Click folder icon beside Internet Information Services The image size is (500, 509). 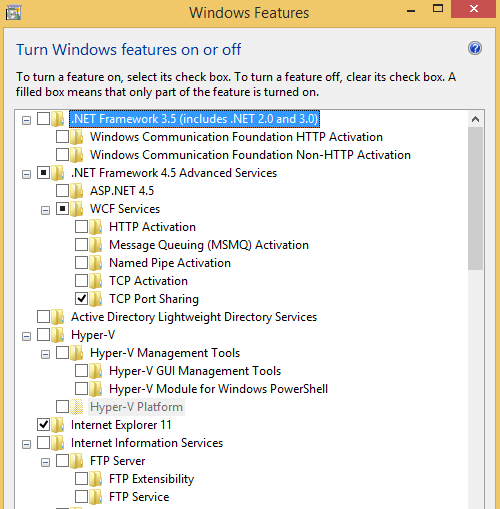pos(58,443)
